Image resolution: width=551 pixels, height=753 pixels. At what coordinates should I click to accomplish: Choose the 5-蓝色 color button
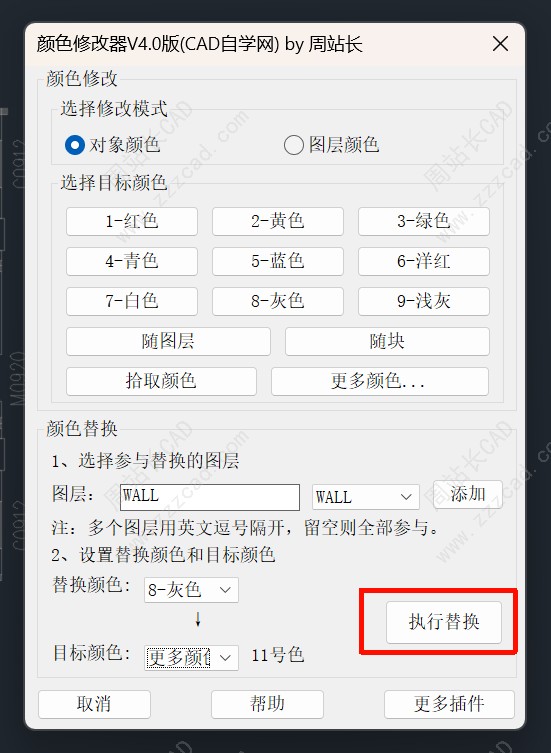point(278,261)
